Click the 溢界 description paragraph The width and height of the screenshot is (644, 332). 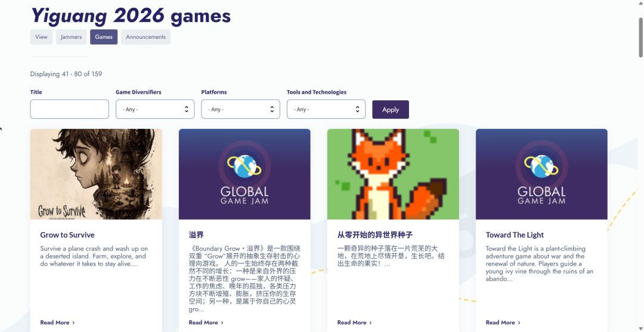coord(244,279)
